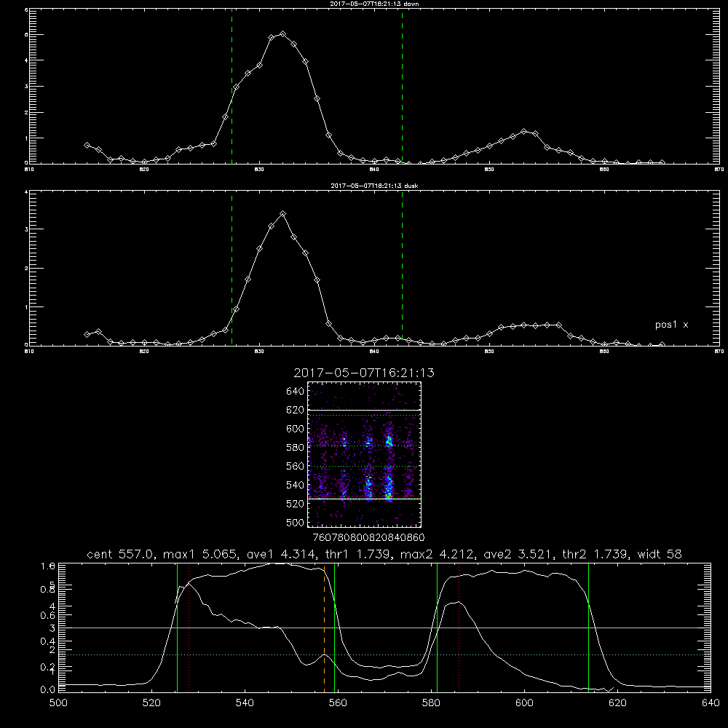Screen dimensions: 728x728
Task: Click the 'pos1 x' label
Action: tap(671, 325)
